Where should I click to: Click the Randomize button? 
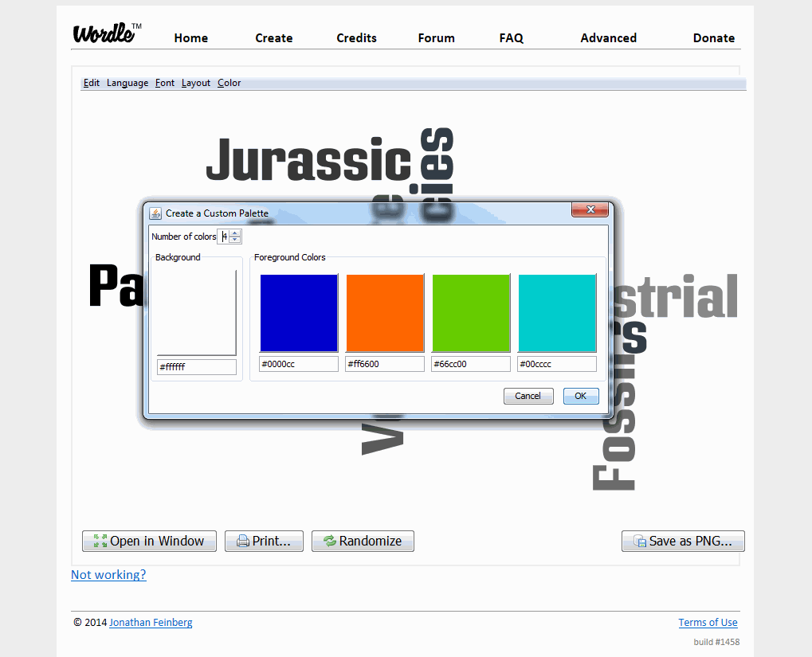tap(363, 541)
